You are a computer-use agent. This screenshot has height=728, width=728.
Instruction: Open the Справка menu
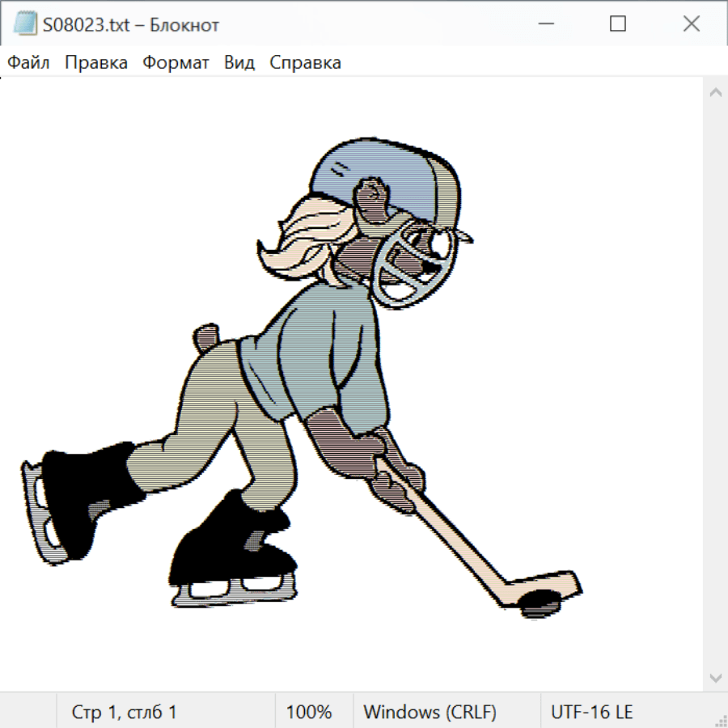tap(305, 63)
